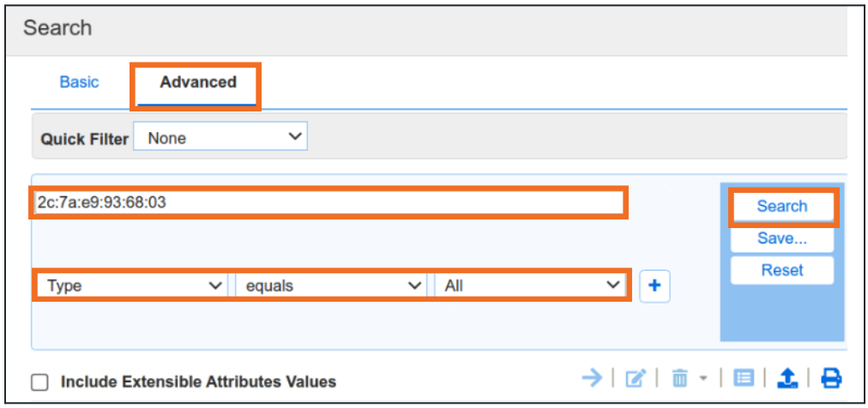
Task: Click the Save... button
Action: pyautogui.click(x=781, y=238)
